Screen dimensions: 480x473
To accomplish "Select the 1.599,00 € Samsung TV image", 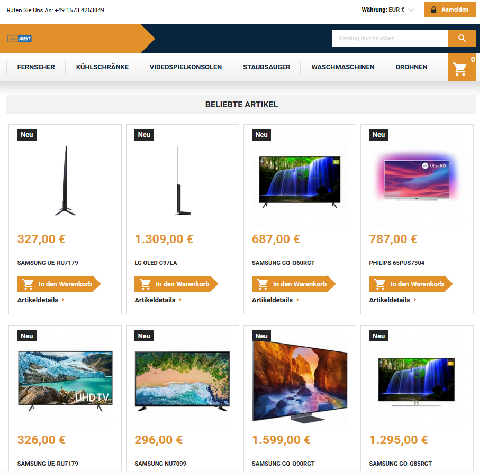I will click(x=300, y=381).
